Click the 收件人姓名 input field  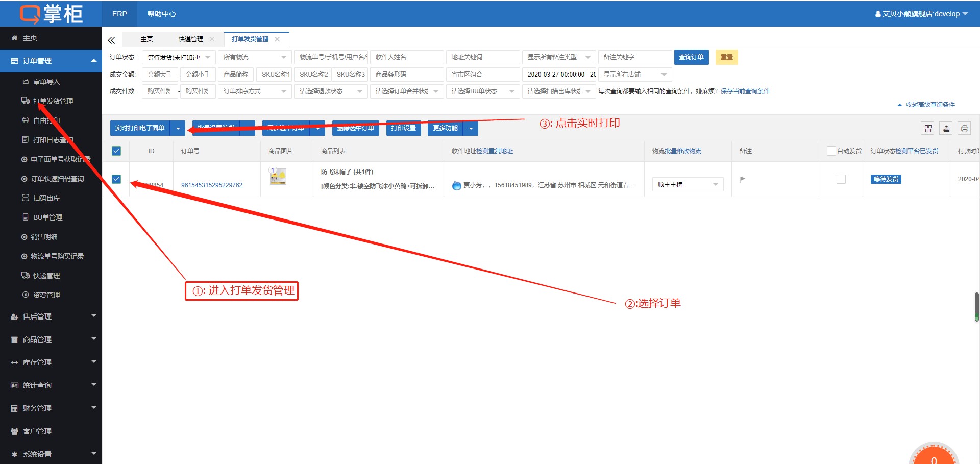click(x=407, y=57)
